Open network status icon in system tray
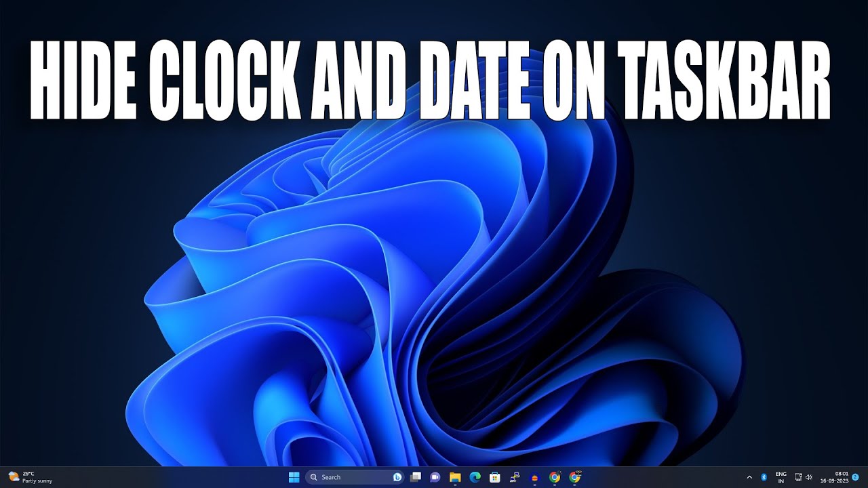The height and width of the screenshot is (488, 868). (798, 477)
